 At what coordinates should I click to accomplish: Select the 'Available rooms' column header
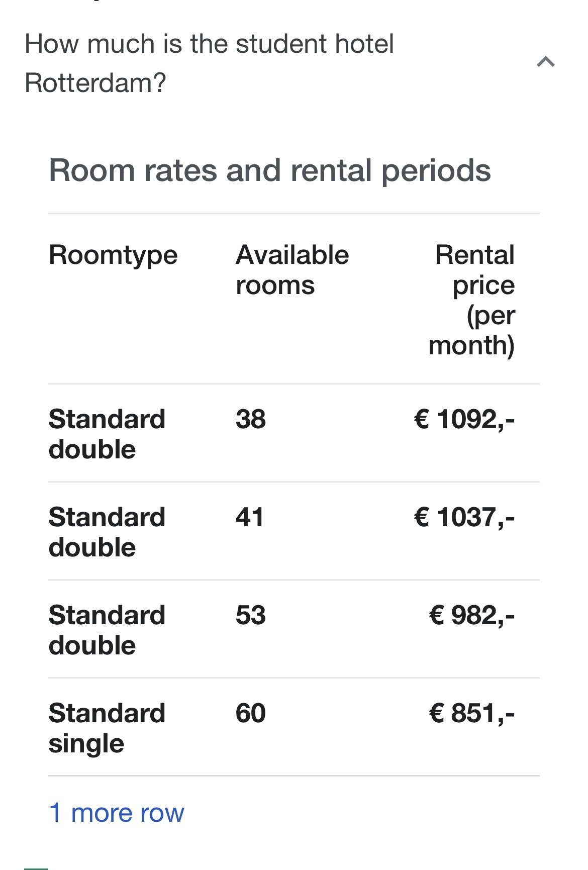tap(292, 270)
